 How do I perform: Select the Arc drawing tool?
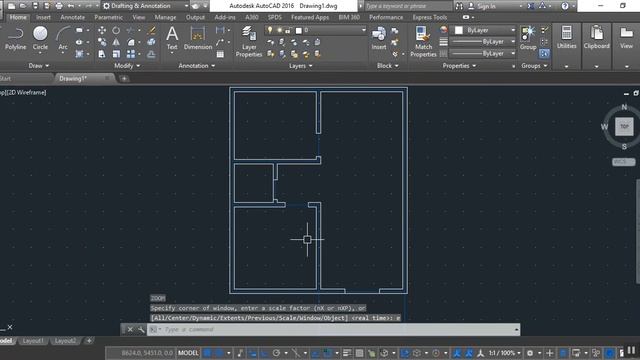(x=63, y=38)
